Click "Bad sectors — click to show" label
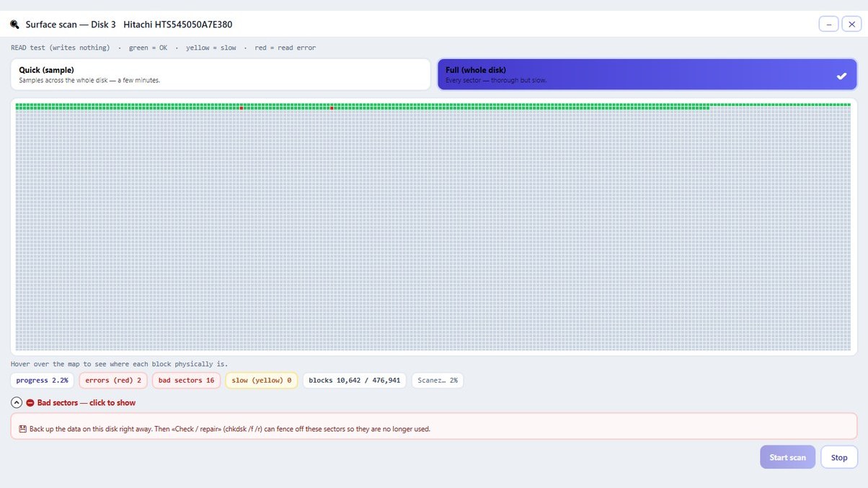868x488 pixels. (86, 403)
